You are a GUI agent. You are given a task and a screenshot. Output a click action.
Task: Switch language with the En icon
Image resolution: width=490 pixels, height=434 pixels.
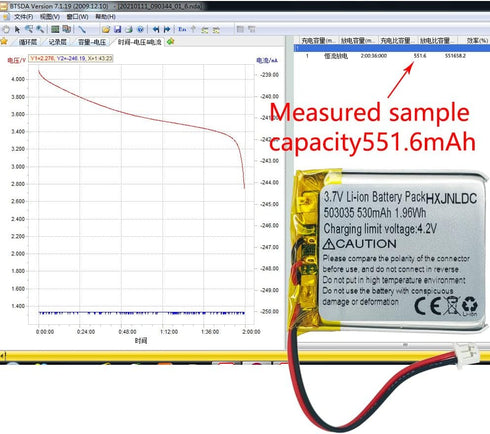coord(182,29)
